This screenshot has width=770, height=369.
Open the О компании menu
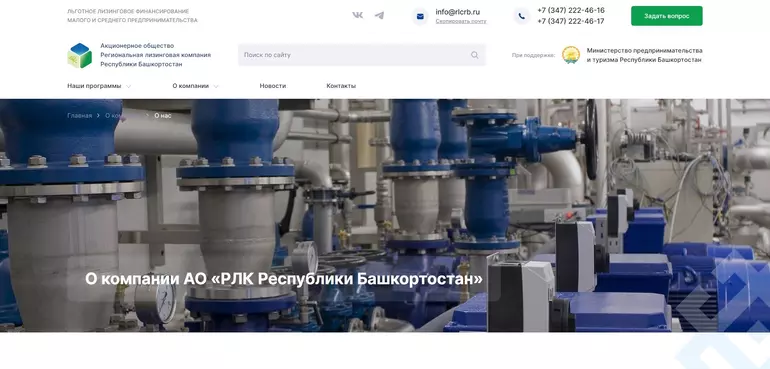[x=191, y=86]
